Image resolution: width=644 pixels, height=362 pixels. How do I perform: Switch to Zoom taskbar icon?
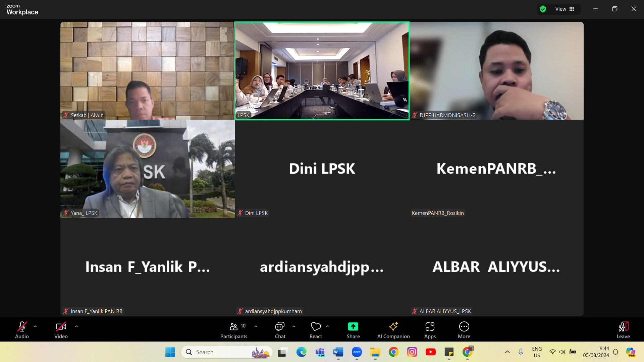click(x=357, y=352)
